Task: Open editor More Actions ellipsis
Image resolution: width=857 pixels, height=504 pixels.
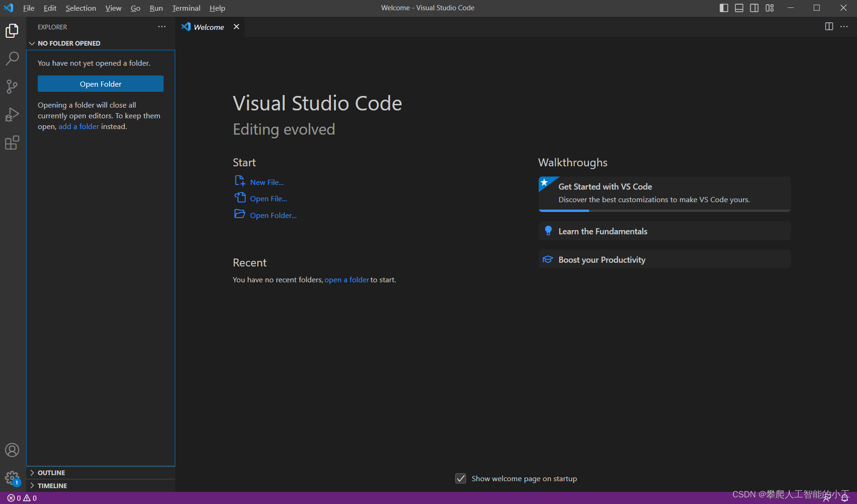Action: tap(844, 27)
